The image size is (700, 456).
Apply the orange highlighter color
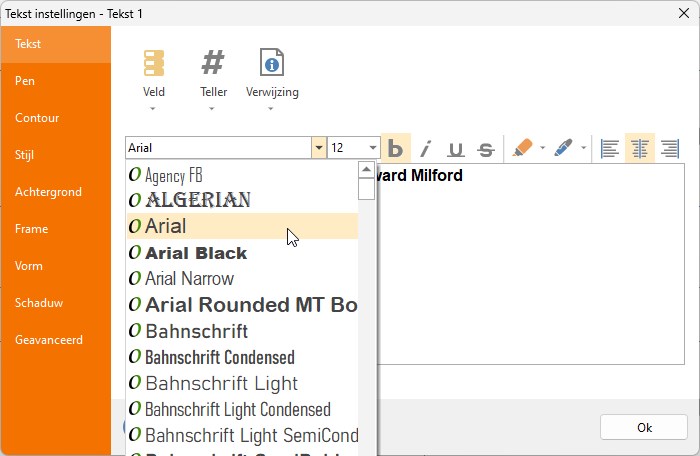pos(522,148)
